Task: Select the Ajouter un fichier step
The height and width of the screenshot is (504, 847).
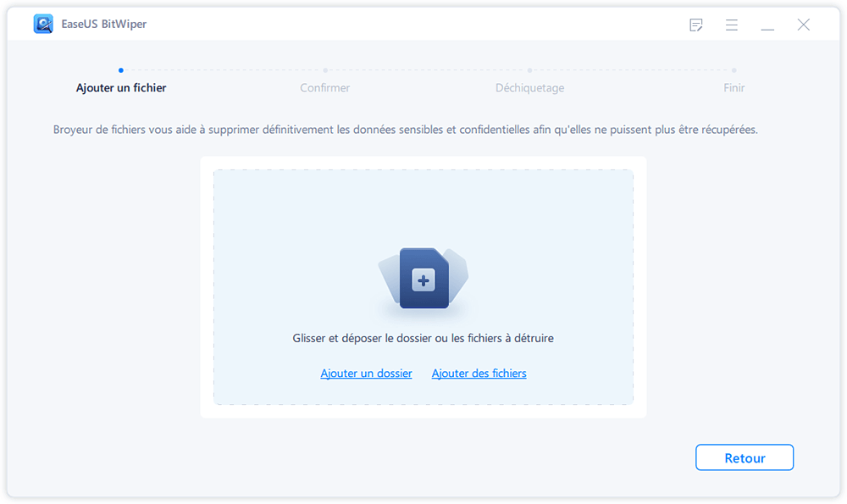Action: 121,88
